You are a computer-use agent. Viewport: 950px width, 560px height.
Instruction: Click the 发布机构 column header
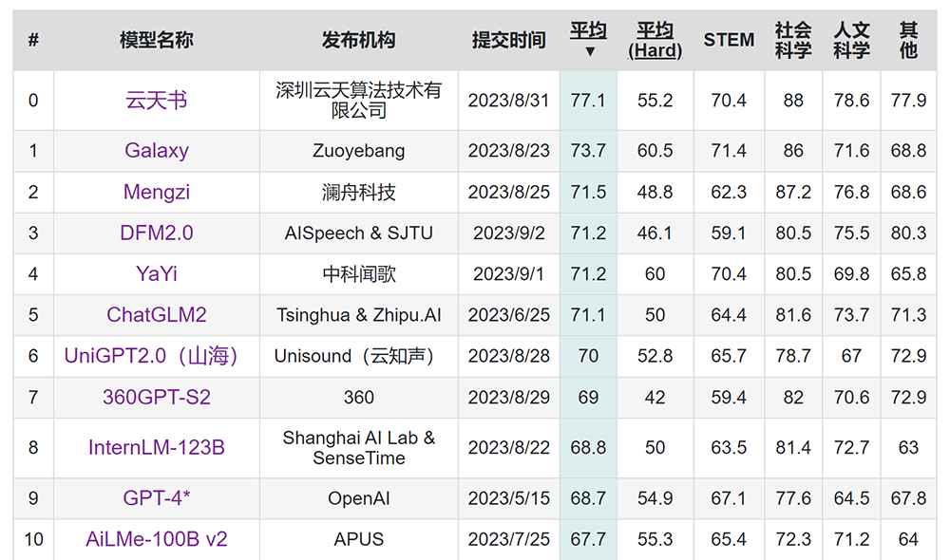point(359,40)
